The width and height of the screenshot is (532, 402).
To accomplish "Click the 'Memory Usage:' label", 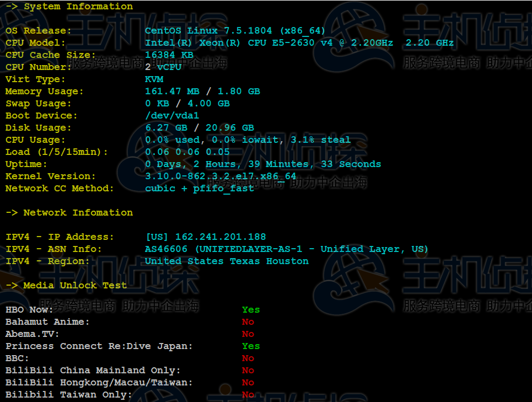I will click(x=45, y=92).
